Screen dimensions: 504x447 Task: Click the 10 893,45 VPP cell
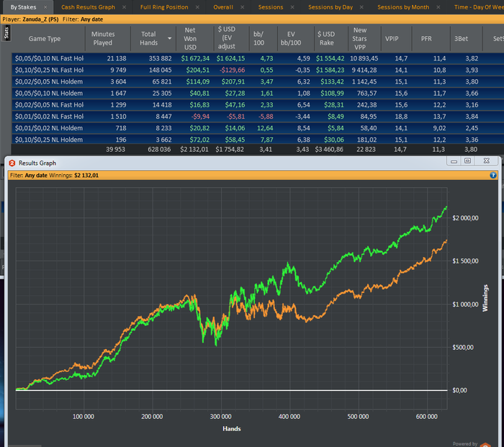[364, 58]
